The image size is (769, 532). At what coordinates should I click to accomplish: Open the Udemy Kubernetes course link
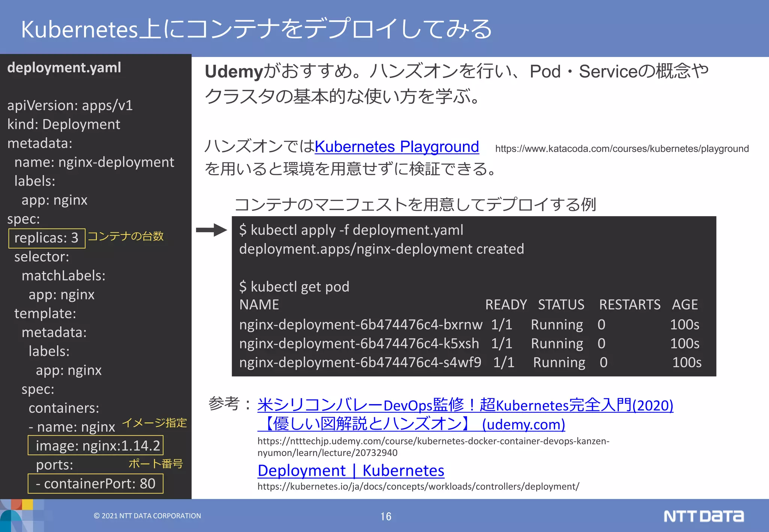point(465,405)
